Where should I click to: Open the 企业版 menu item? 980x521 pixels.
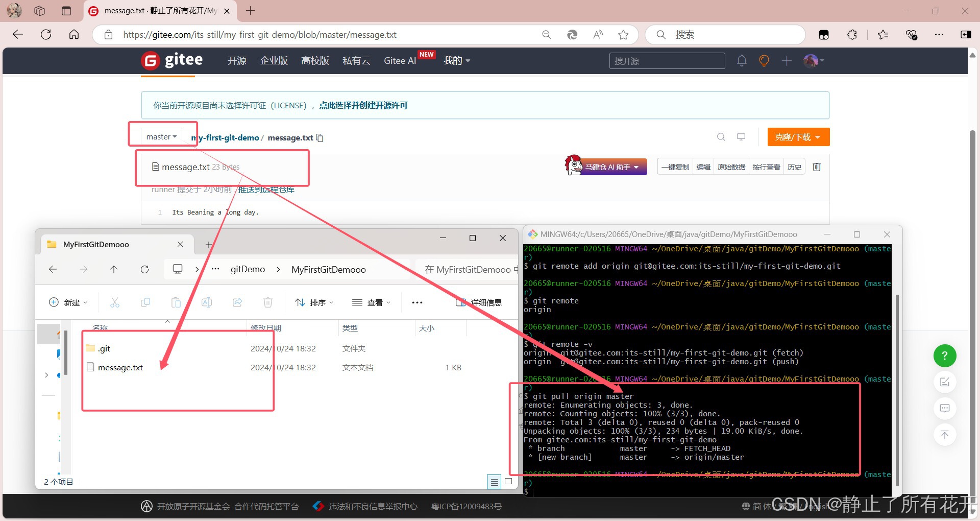click(x=274, y=61)
